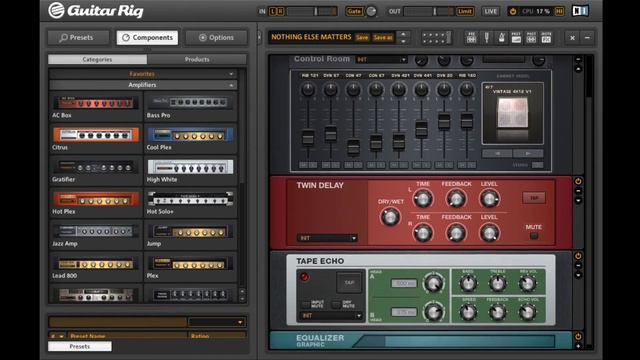Click Save as for the preset
This screenshot has width=640, height=360.
tap(383, 38)
